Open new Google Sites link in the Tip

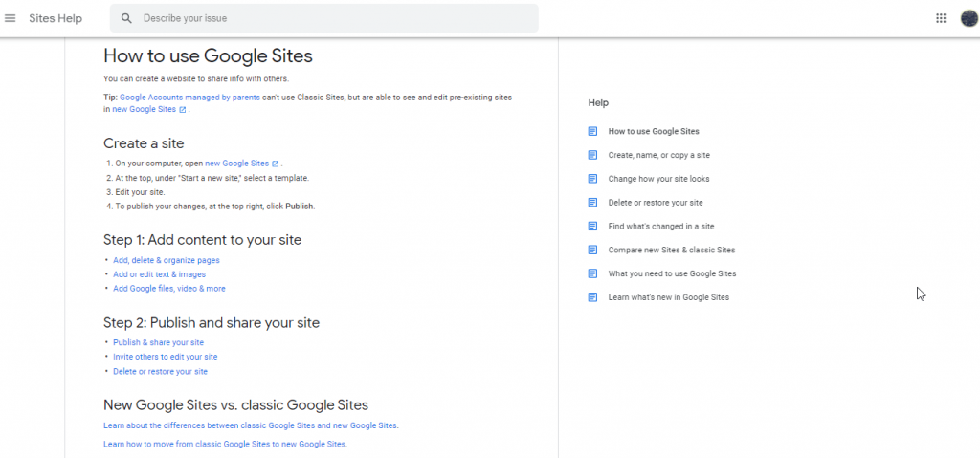click(145, 109)
